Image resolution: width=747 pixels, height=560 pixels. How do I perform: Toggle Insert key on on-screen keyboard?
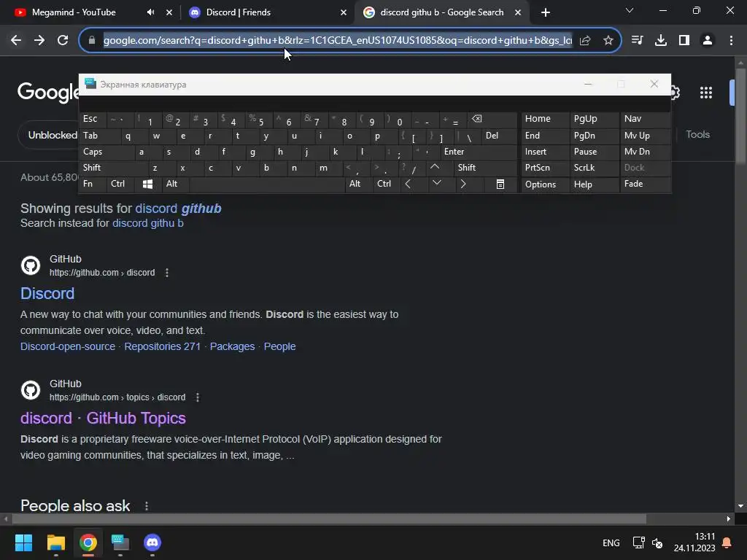545,152
